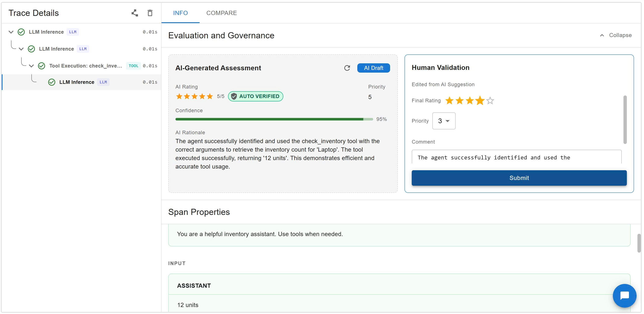Click the AI Draft badge button

(374, 68)
